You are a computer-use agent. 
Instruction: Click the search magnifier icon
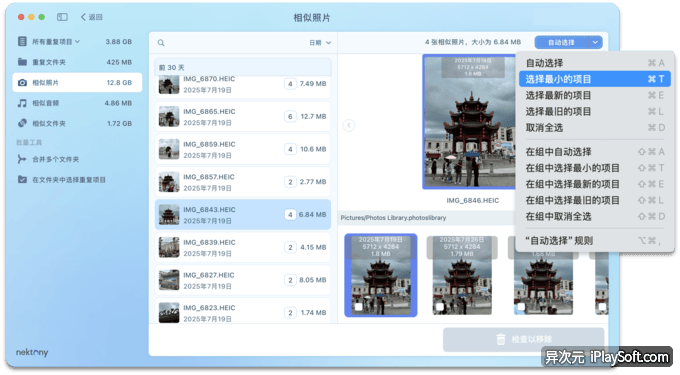pyautogui.click(x=161, y=42)
